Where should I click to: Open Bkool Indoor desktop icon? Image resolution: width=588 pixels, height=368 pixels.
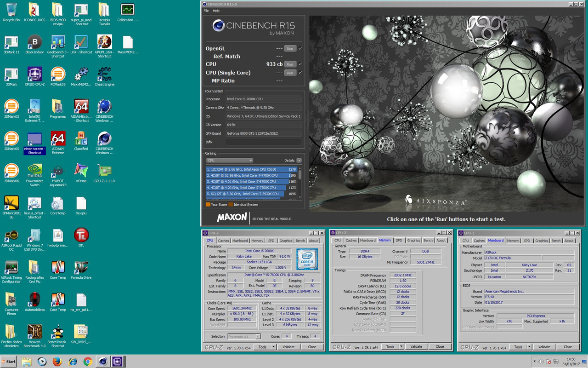point(34,42)
